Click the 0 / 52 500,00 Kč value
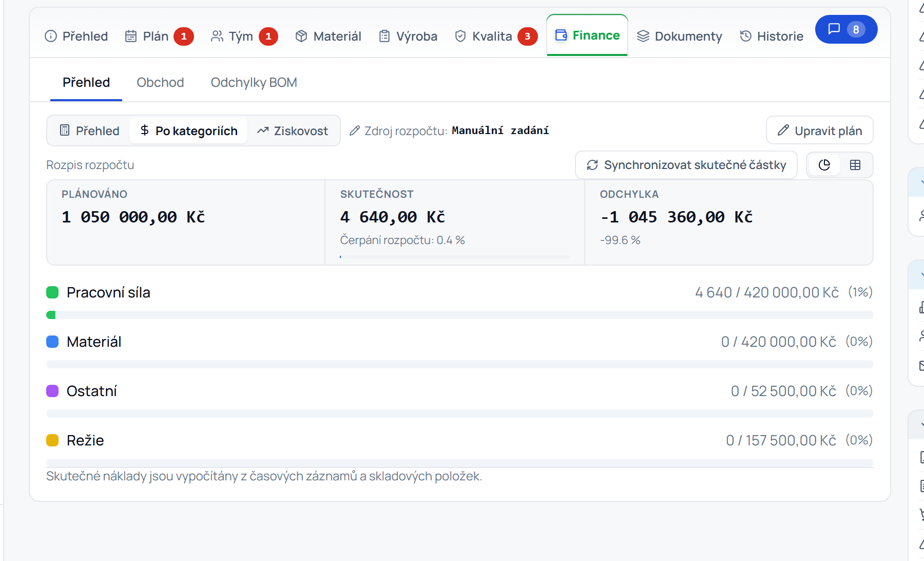The width and height of the screenshot is (924, 561). pos(784,391)
